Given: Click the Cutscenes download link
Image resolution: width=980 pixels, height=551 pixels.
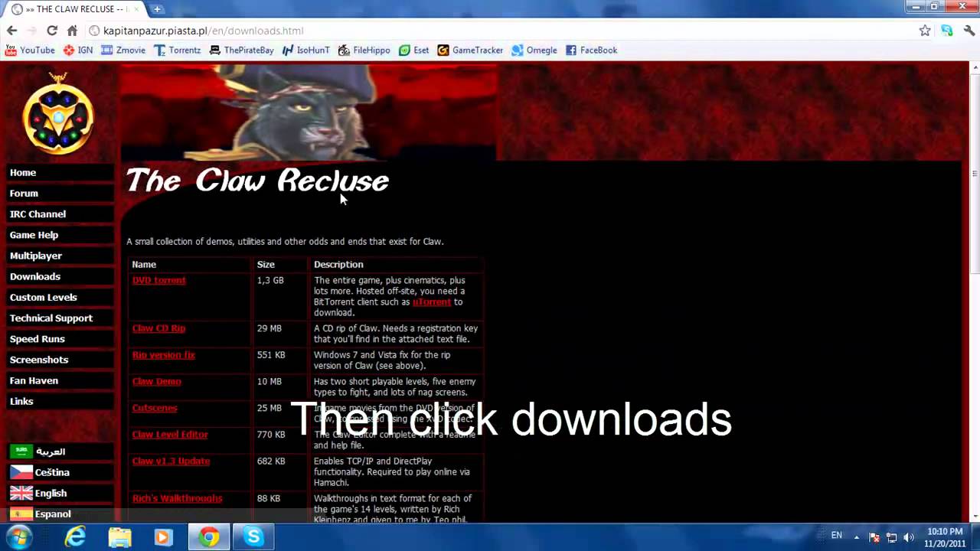Looking at the screenshot, I should click(x=155, y=408).
